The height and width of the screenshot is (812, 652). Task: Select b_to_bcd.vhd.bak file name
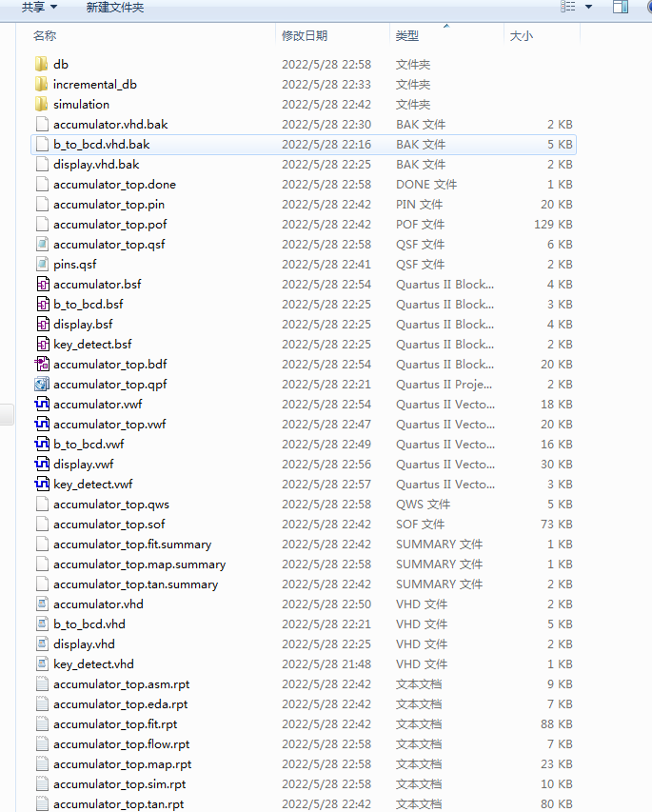tap(102, 145)
